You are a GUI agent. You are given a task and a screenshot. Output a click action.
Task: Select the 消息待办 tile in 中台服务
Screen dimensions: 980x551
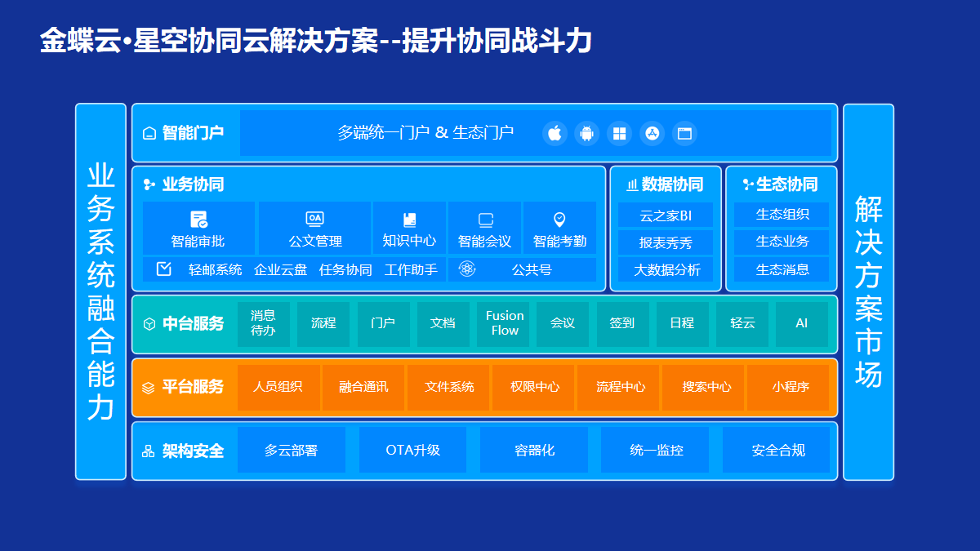coord(264,324)
